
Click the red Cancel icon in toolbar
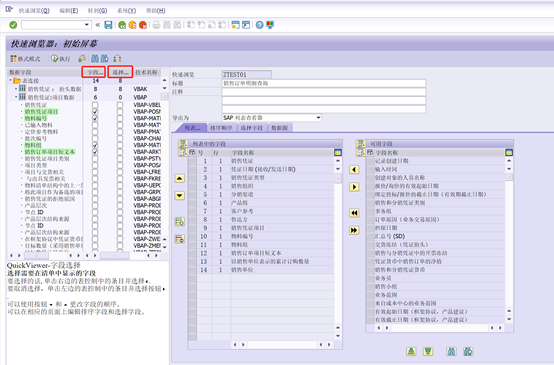(x=143, y=25)
